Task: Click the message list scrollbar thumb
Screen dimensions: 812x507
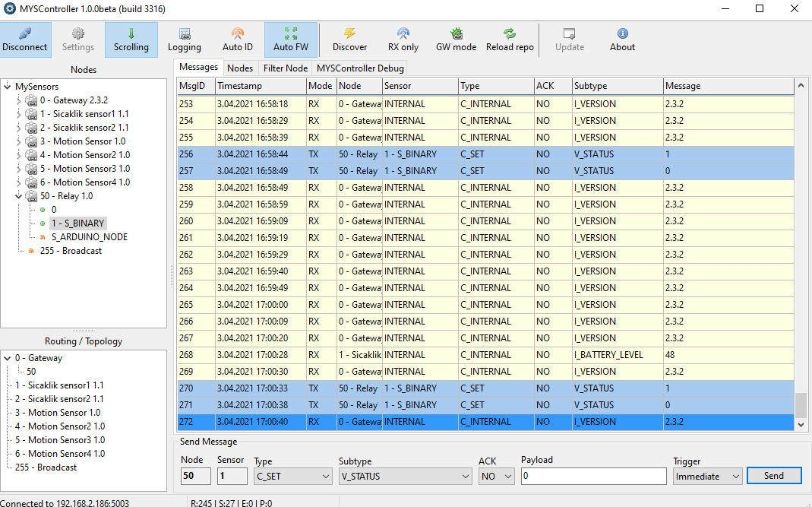Action: point(801,404)
